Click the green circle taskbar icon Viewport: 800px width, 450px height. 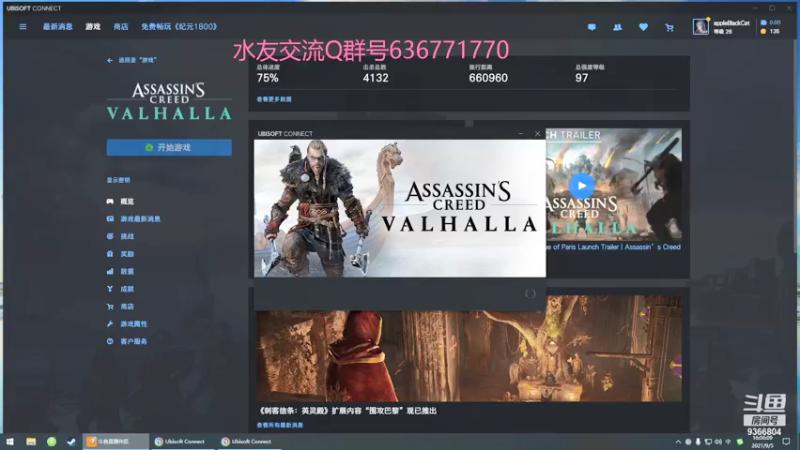52,441
